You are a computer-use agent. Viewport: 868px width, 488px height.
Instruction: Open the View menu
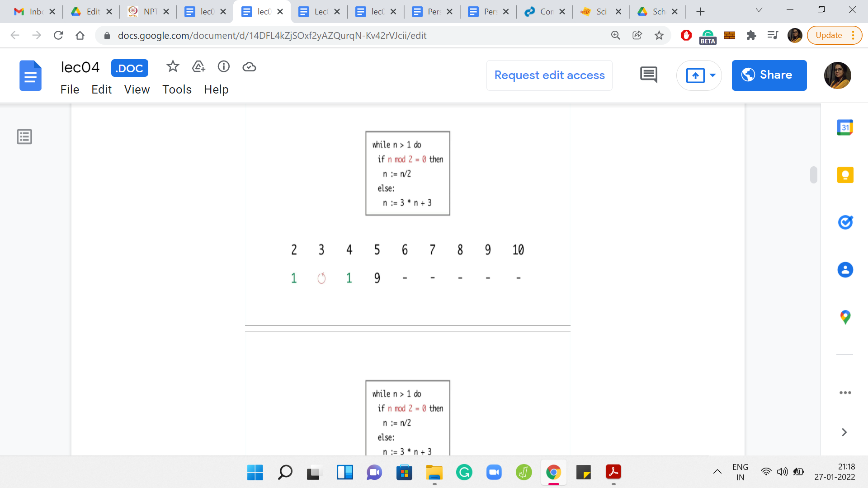(137, 89)
